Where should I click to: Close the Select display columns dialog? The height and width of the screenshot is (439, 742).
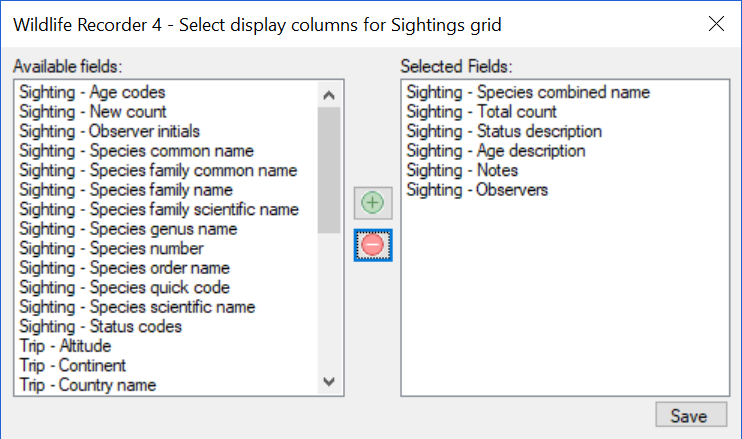pos(716,24)
